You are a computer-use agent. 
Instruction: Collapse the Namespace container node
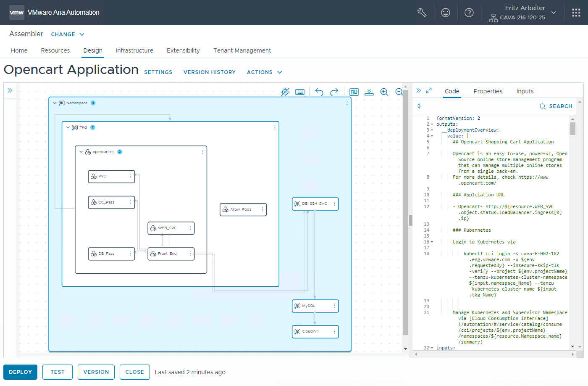tap(55, 103)
